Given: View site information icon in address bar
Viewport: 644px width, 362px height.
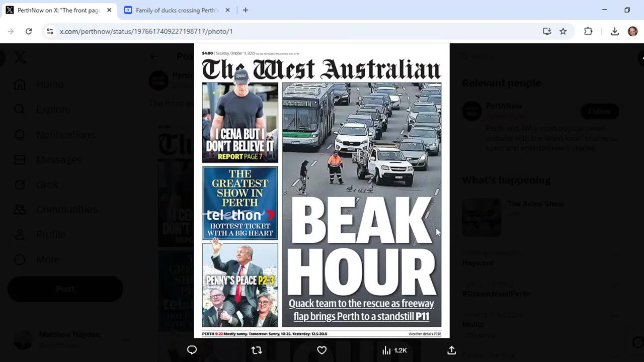Looking at the screenshot, I should 50,31.
